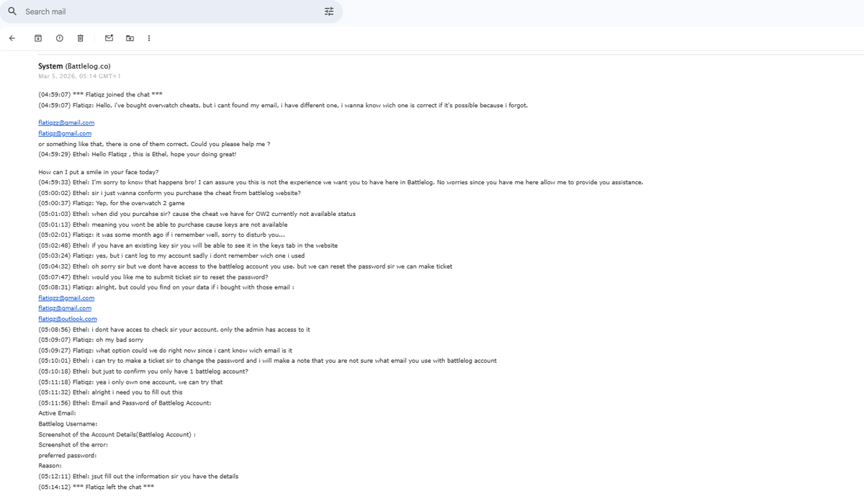
Task: Click the 05:03:24 'cant log to my account' line
Action: [x=171, y=256]
